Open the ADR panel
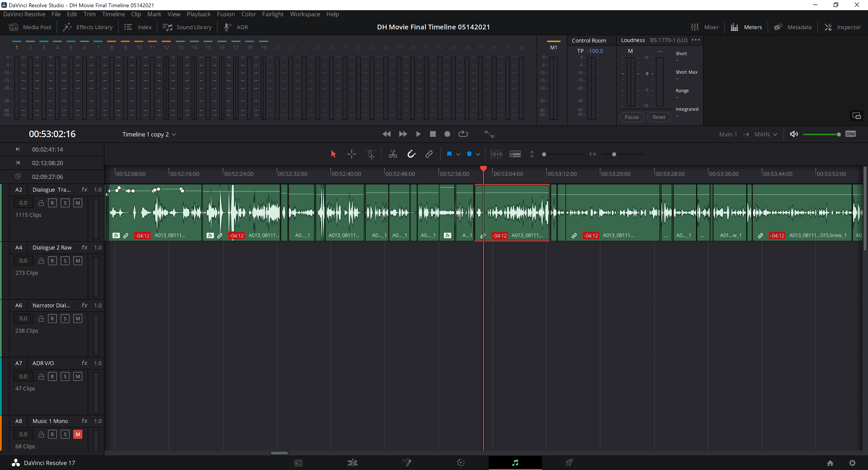868x470 pixels. [x=236, y=27]
